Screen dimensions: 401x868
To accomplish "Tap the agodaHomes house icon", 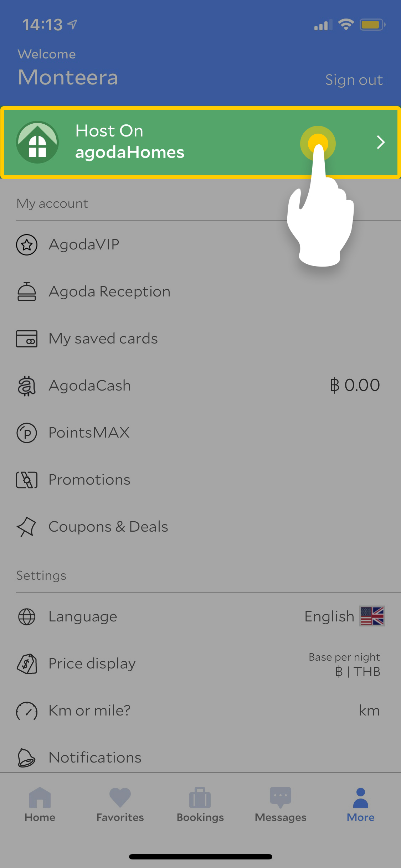I will [x=37, y=143].
